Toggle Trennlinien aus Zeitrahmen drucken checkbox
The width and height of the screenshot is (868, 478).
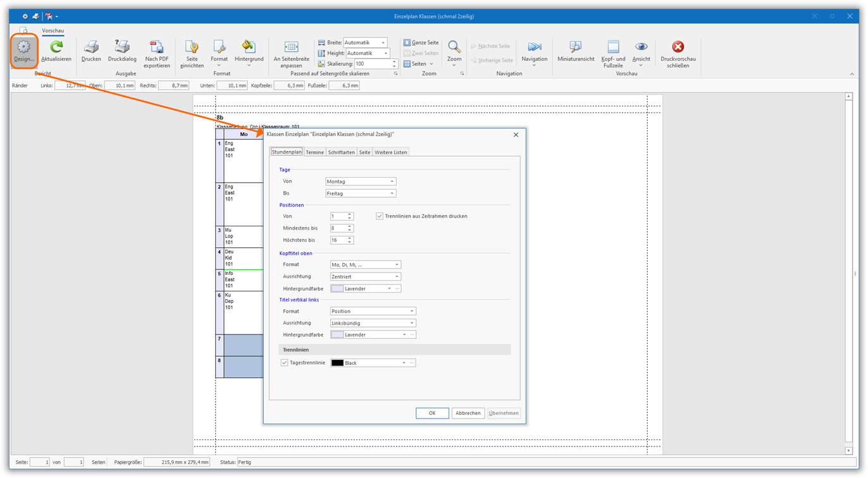point(380,216)
